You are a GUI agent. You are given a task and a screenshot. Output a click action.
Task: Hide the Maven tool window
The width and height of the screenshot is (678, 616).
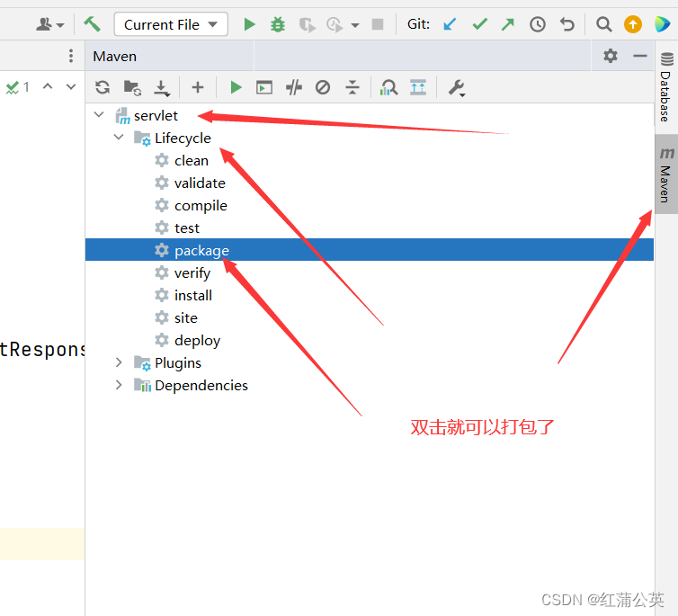point(640,56)
